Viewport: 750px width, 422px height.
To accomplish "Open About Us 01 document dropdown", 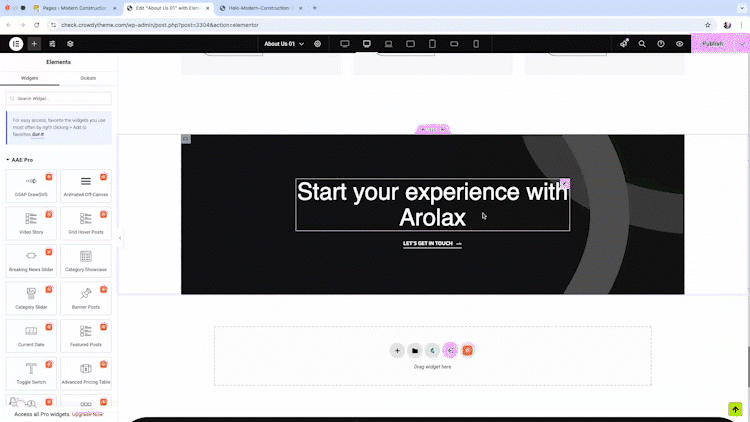I will pyautogui.click(x=284, y=44).
